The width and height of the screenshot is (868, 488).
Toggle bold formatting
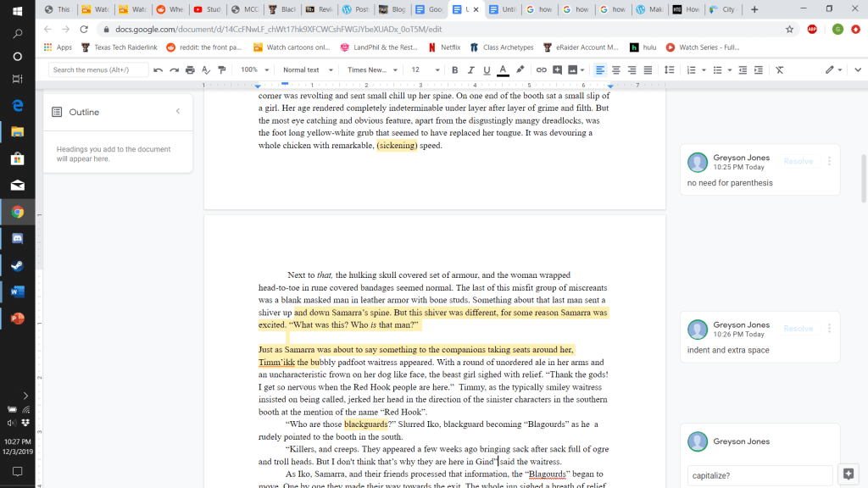[455, 69]
